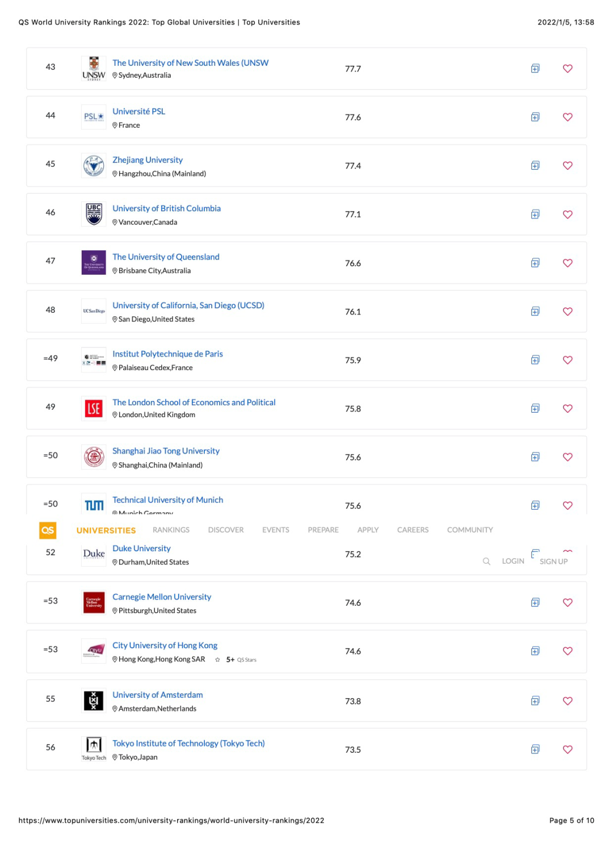The image size is (613, 868).
Task: Open the University of Amsterdam link
Action: 157,695
